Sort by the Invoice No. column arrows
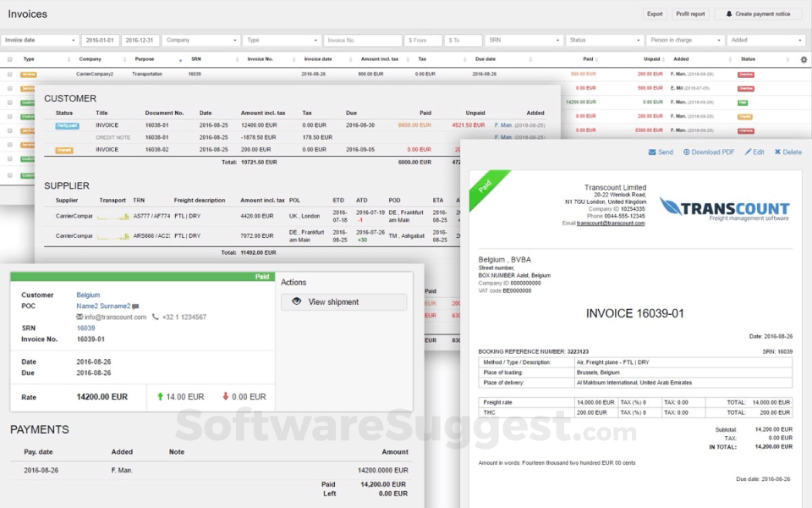Viewport: 812px width, 508px height. pos(294,59)
